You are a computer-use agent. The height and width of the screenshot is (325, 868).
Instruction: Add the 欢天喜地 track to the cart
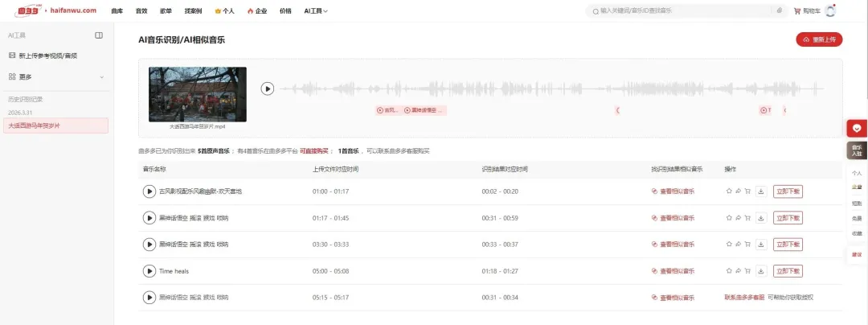[747, 191]
